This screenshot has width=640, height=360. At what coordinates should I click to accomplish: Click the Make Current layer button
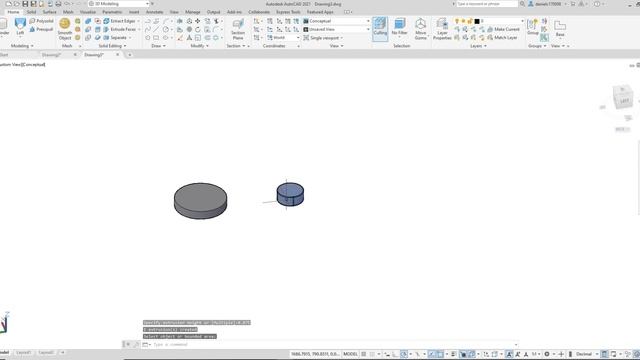click(503, 29)
